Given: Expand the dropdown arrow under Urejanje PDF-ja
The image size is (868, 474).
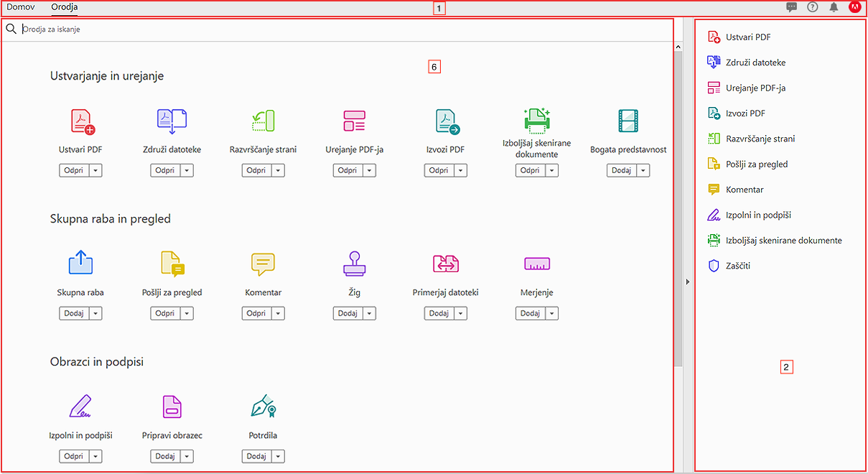Looking at the screenshot, I should click(369, 171).
